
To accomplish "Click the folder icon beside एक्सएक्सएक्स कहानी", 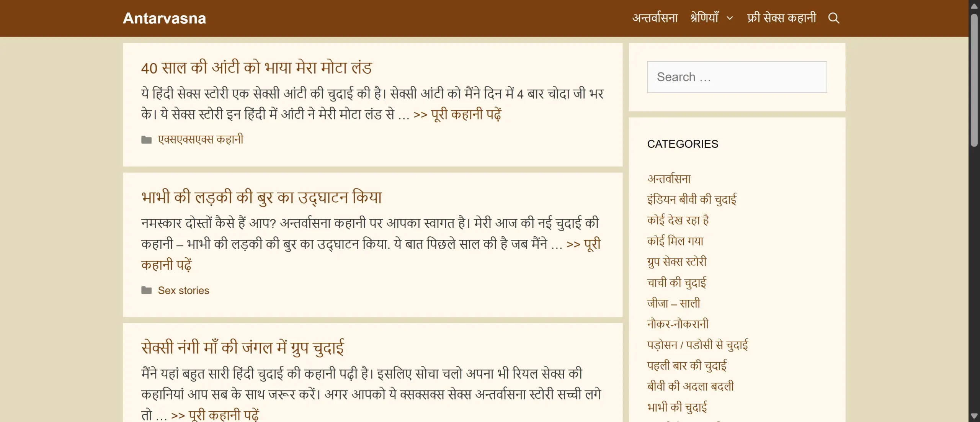I will point(146,140).
